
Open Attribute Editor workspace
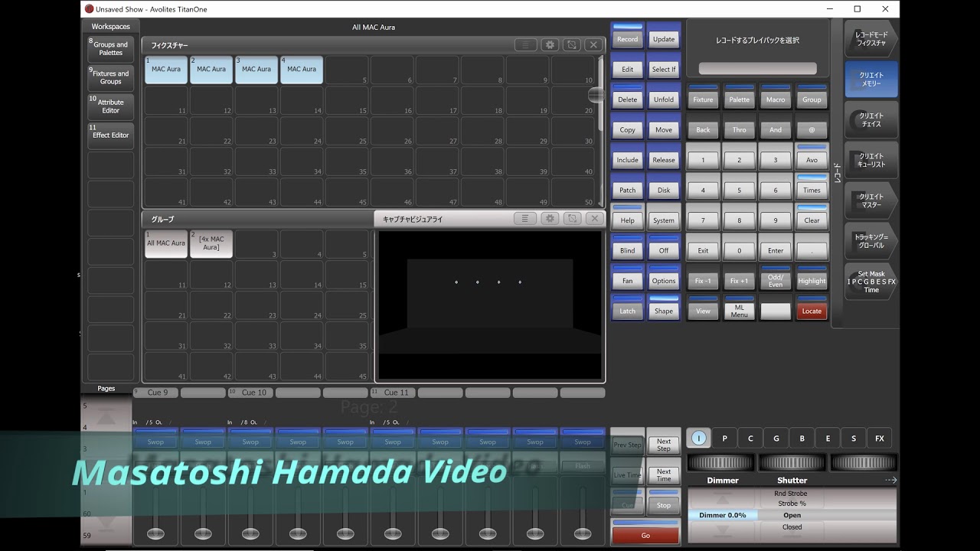pyautogui.click(x=110, y=106)
